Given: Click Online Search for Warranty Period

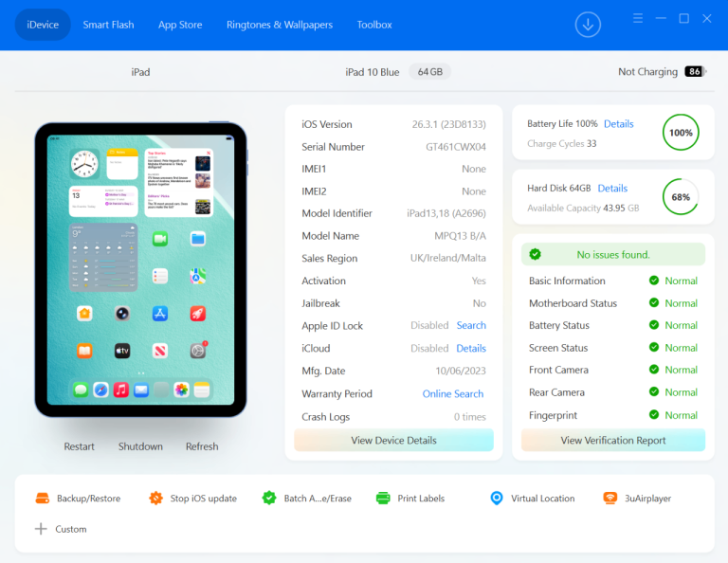Looking at the screenshot, I should click(x=453, y=394).
